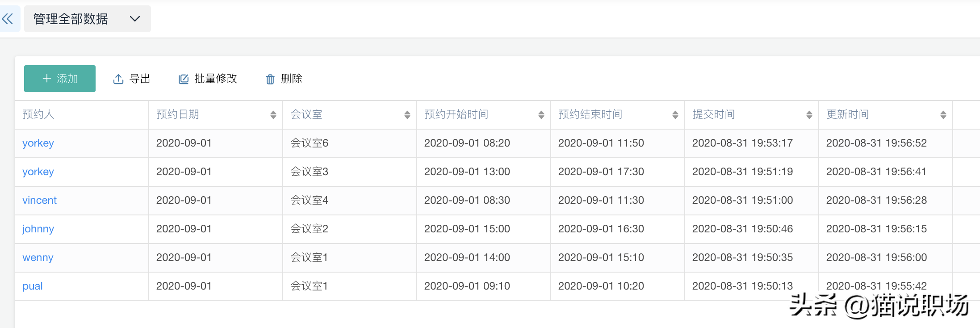Open the pual booking record
This screenshot has height=328, width=980.
pos(33,286)
